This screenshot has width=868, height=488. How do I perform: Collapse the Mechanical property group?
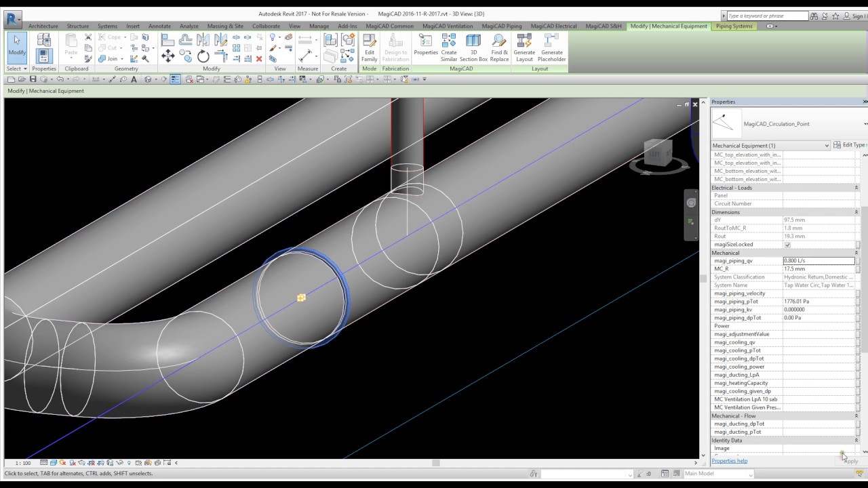856,253
